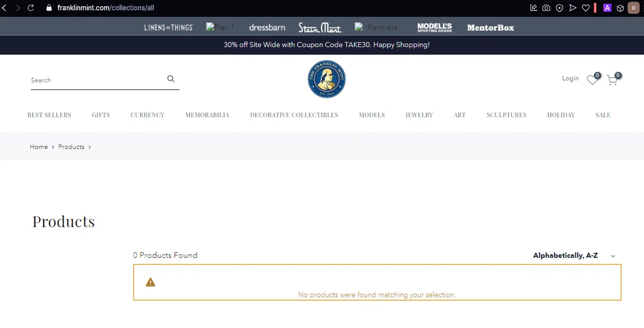644x328 pixels.
Task: Open the Farmers brand link
Action: (x=376, y=28)
